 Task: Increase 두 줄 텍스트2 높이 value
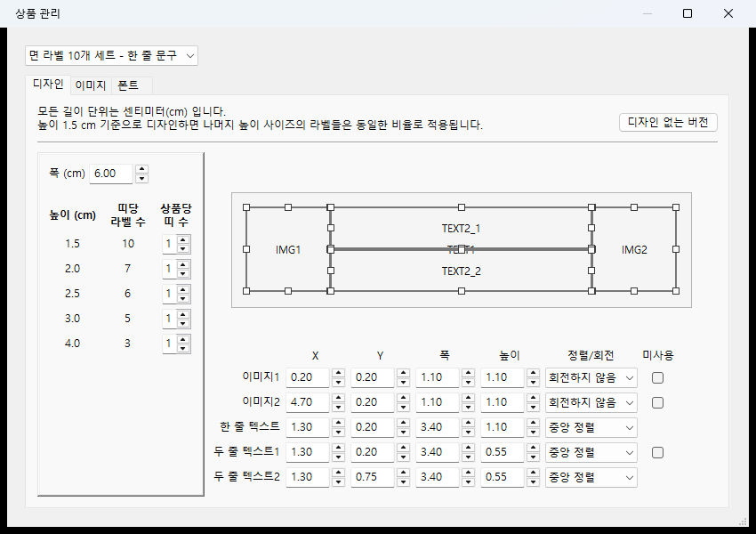click(534, 473)
